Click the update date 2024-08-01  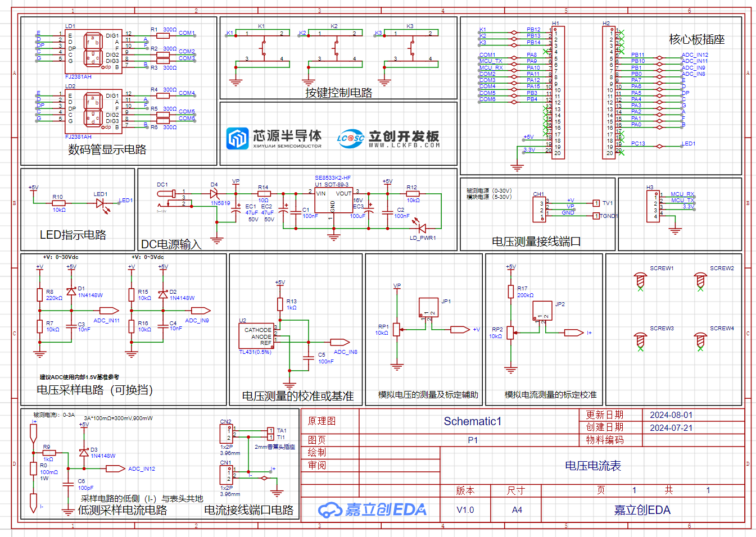point(671,415)
